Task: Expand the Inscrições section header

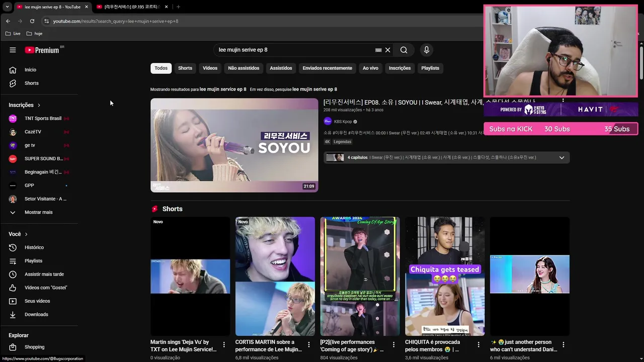Action: tap(25, 105)
